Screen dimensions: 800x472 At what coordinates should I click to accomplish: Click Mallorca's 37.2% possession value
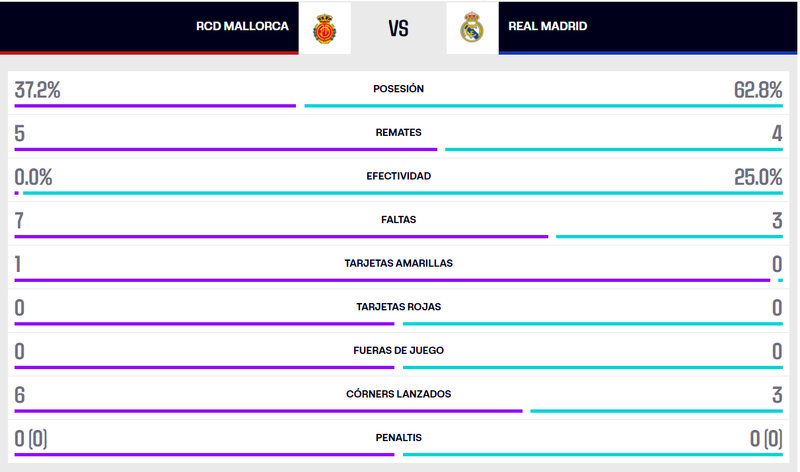(x=38, y=90)
